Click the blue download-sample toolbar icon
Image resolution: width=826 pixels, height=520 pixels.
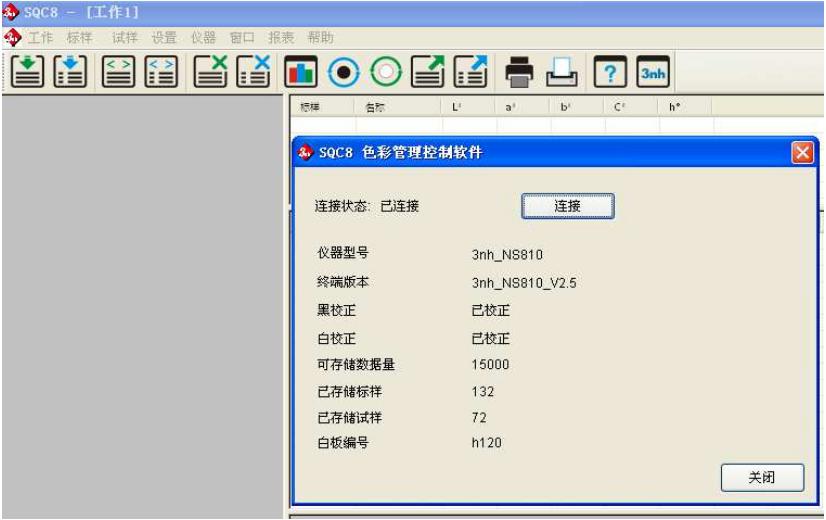(x=70, y=72)
